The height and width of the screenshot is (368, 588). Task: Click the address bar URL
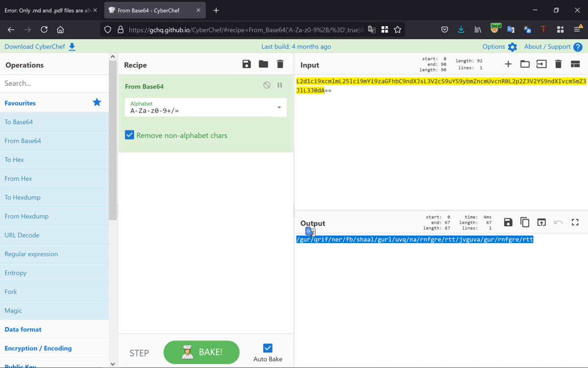coord(246,29)
